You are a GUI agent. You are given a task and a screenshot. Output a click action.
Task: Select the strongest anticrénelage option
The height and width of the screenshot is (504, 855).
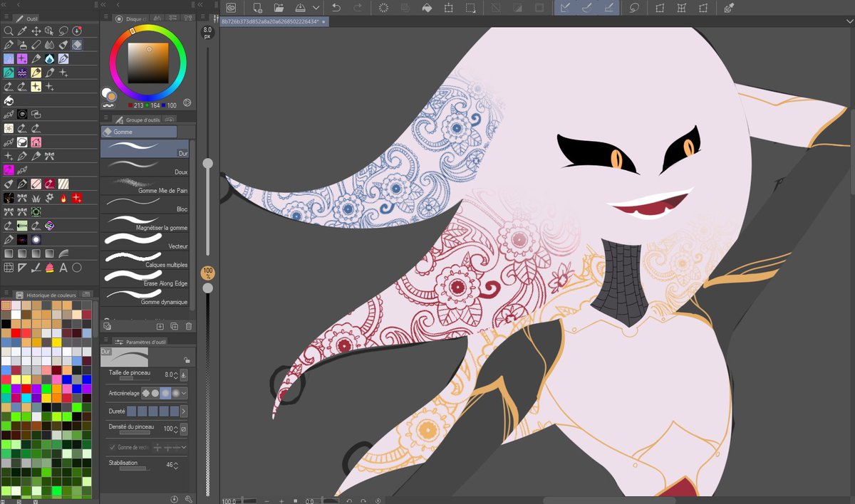point(175,393)
